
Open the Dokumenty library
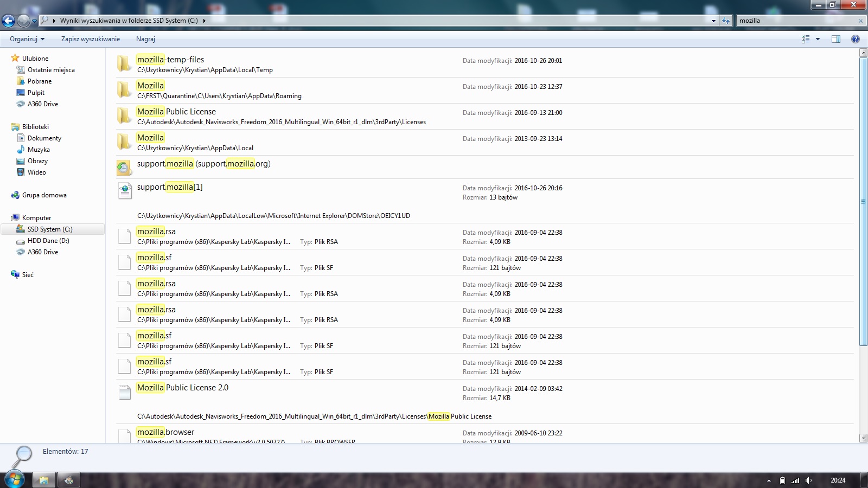(44, 138)
